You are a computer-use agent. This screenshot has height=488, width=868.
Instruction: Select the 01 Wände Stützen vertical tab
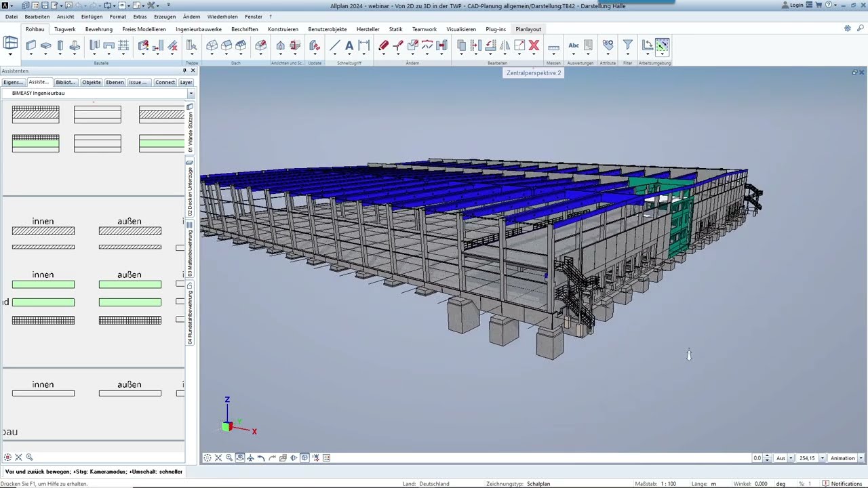click(x=191, y=128)
